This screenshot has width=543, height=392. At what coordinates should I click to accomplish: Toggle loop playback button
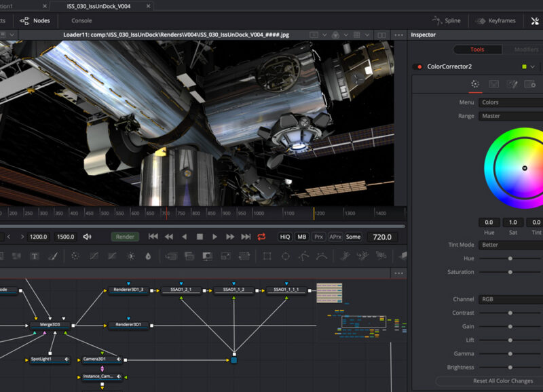pyautogui.click(x=261, y=237)
